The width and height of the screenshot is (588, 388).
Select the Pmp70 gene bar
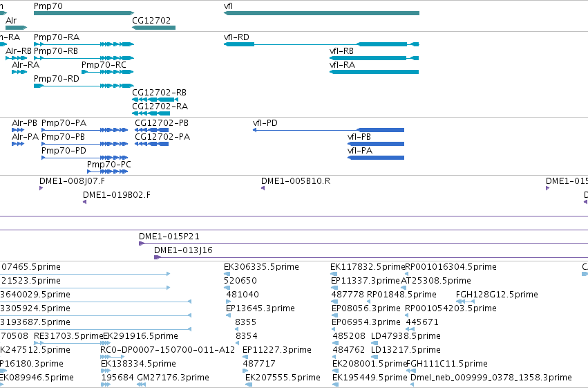click(x=84, y=13)
